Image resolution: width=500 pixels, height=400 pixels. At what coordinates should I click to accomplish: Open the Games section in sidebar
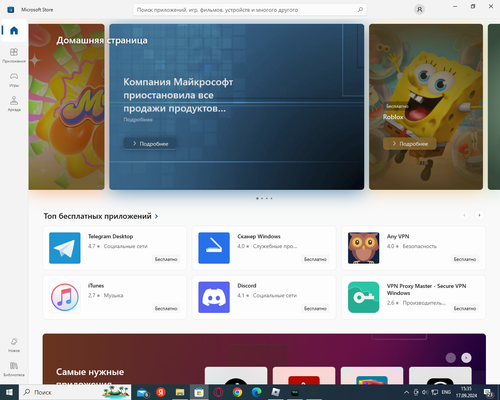[14, 80]
